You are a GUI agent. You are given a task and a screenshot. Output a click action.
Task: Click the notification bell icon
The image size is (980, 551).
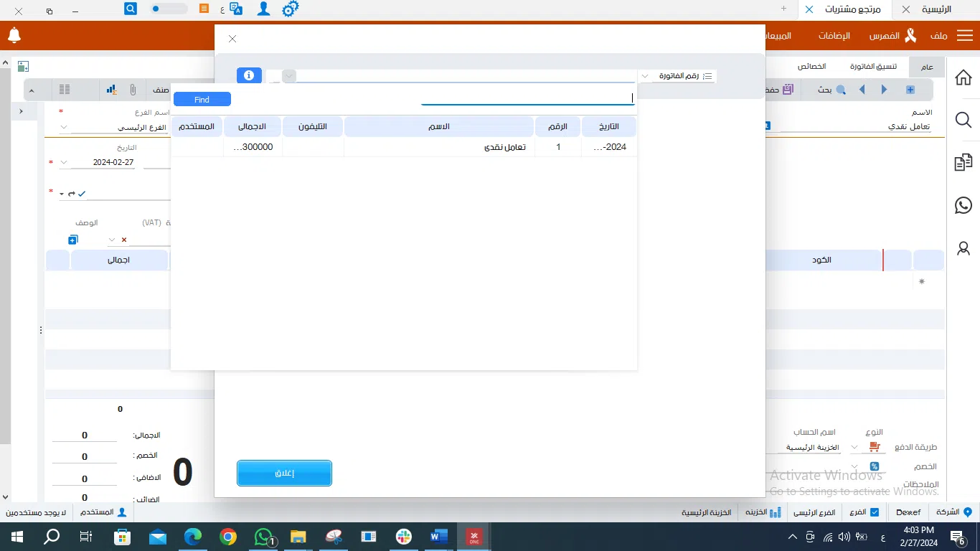click(14, 35)
